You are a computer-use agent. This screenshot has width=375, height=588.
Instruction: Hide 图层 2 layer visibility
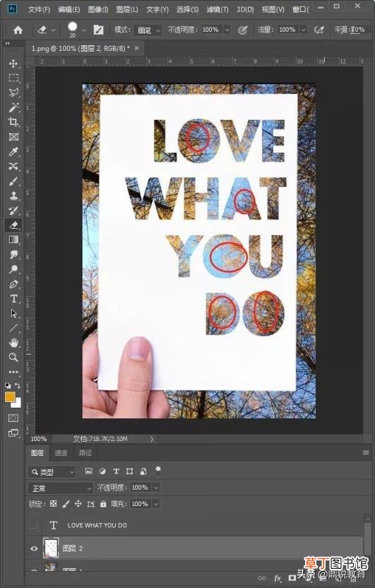pos(34,548)
